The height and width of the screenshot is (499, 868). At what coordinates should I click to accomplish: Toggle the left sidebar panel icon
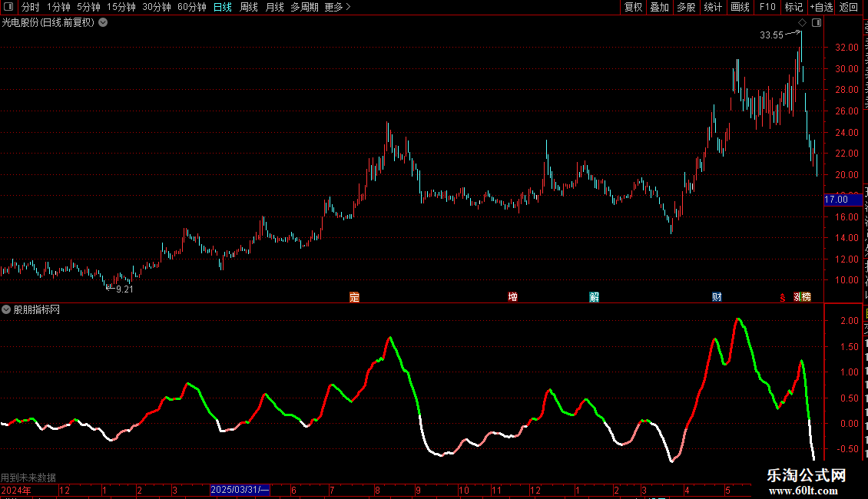click(x=8, y=7)
